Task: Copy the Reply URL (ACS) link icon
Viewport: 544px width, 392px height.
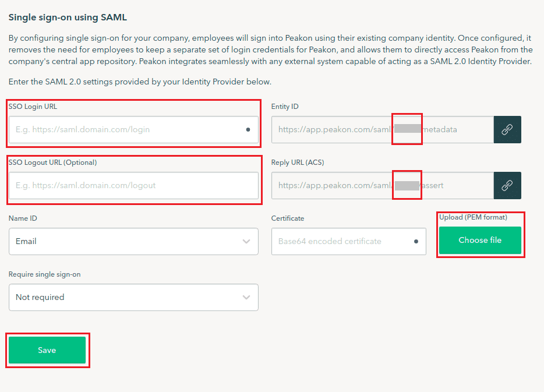Action: [x=507, y=185]
